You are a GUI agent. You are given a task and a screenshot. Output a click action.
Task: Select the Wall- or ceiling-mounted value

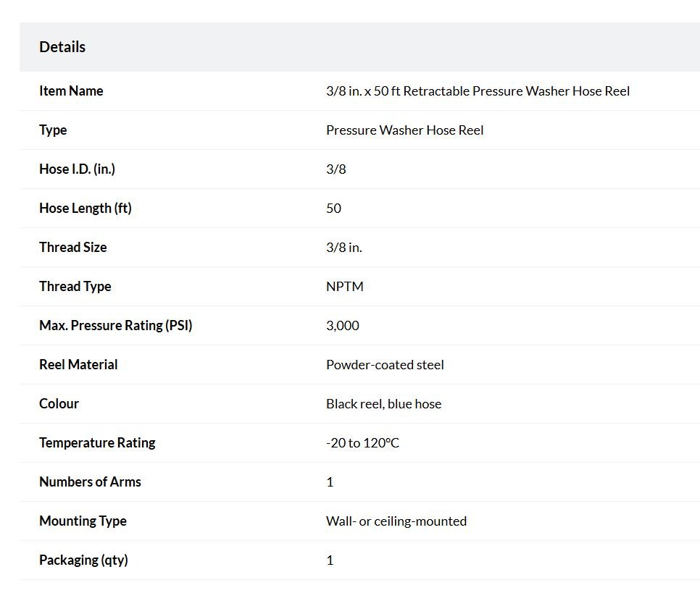coord(396,521)
